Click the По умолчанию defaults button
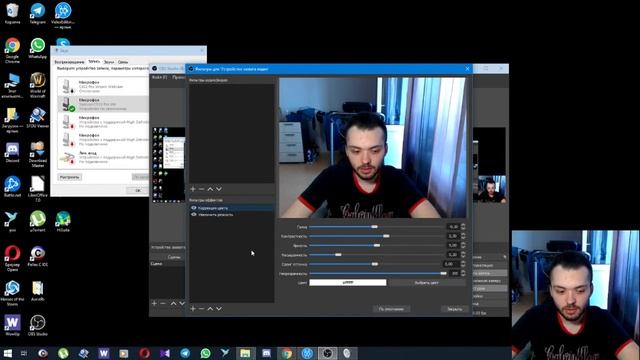Viewport: 640px width, 360px height. click(391, 309)
